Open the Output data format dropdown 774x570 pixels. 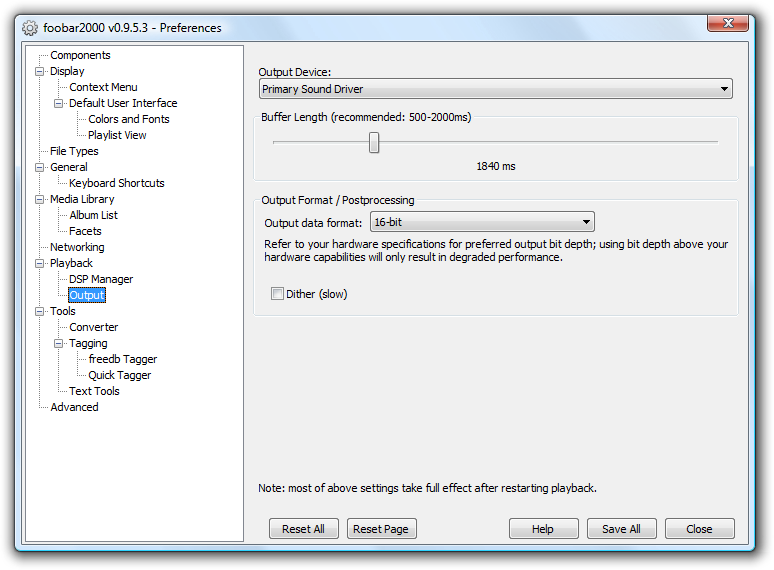(x=482, y=222)
